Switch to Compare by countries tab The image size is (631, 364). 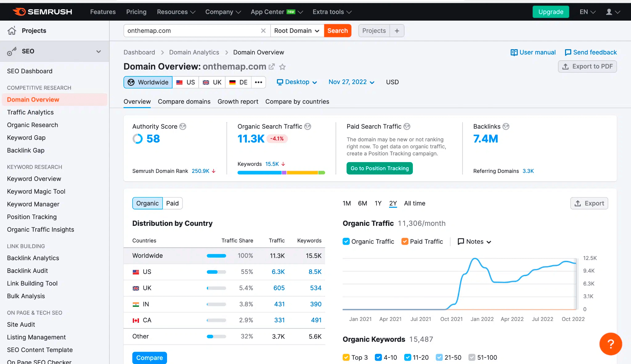[297, 102]
